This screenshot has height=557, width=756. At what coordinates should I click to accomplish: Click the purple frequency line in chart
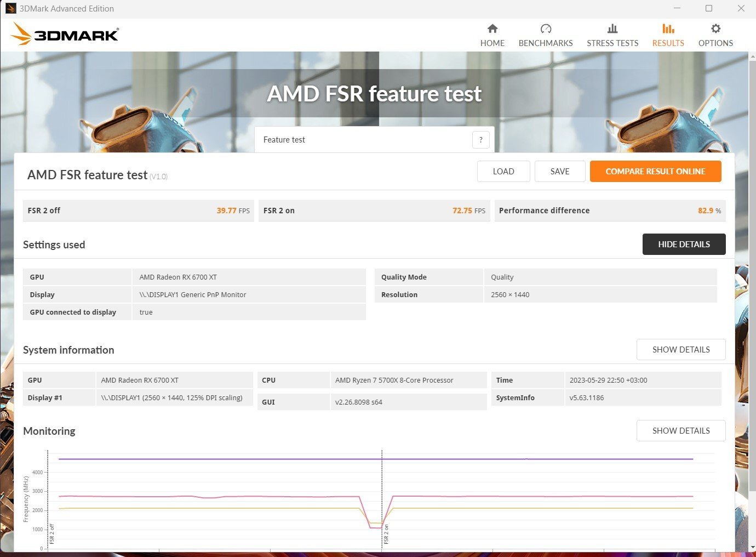376,459
